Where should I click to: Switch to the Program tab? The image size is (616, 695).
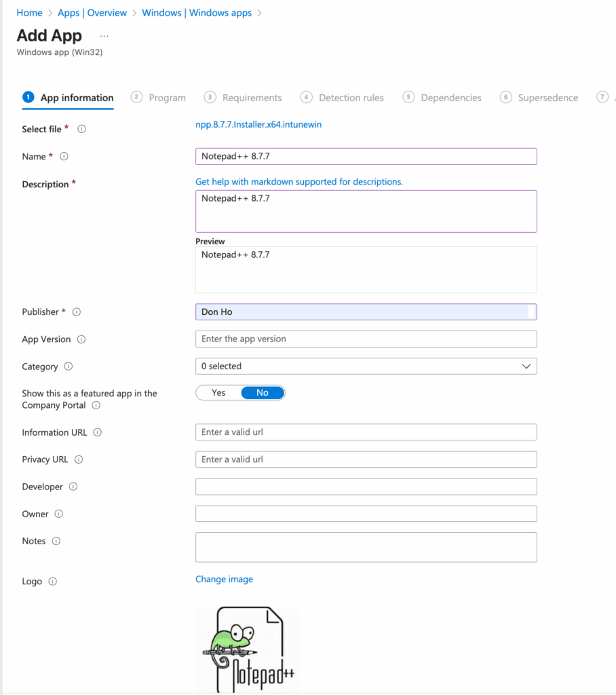click(x=167, y=98)
